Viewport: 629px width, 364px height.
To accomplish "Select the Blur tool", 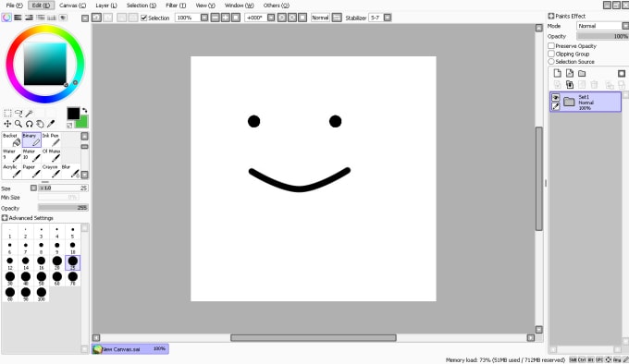I will point(70,171).
